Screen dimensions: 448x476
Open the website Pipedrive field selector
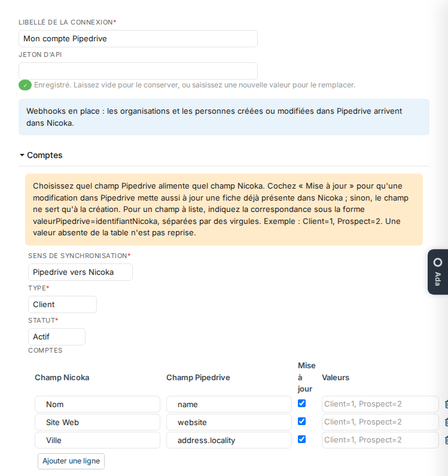pyautogui.click(x=229, y=422)
